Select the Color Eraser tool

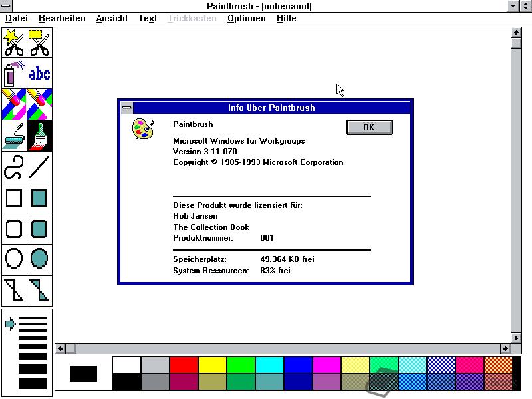pyautogui.click(x=14, y=104)
